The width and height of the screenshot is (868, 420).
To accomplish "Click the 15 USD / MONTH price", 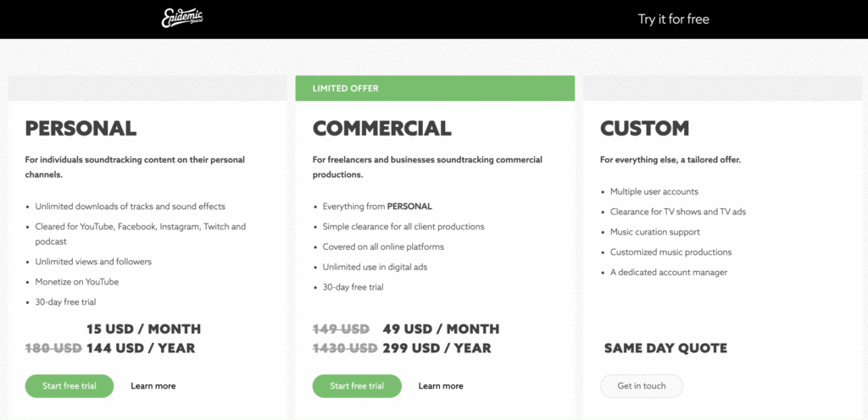I will [143, 329].
